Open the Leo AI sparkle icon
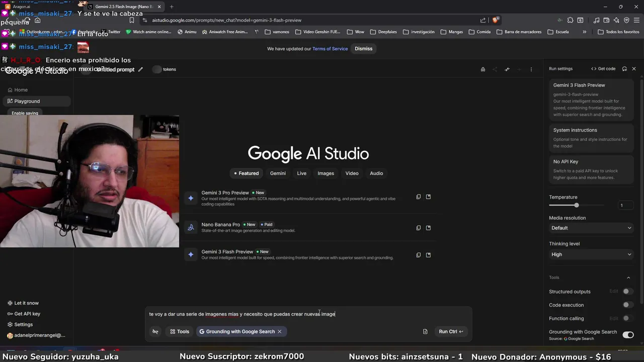Screen dimensions: 644x362 pos(616,20)
